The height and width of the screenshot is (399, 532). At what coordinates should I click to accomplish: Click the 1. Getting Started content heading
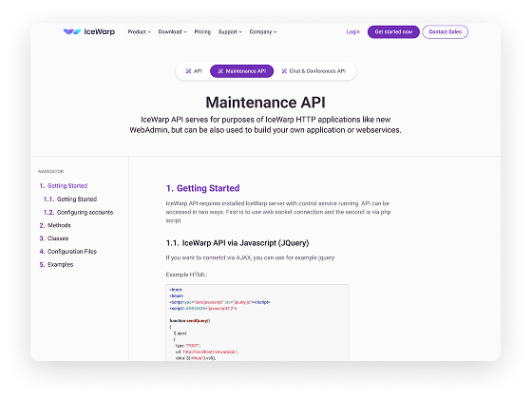(202, 188)
